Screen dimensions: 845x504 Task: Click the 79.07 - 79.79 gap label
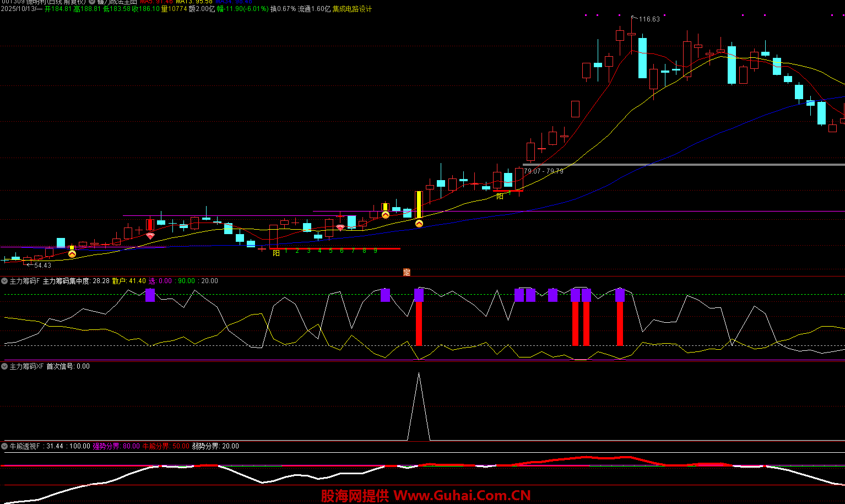pos(543,171)
